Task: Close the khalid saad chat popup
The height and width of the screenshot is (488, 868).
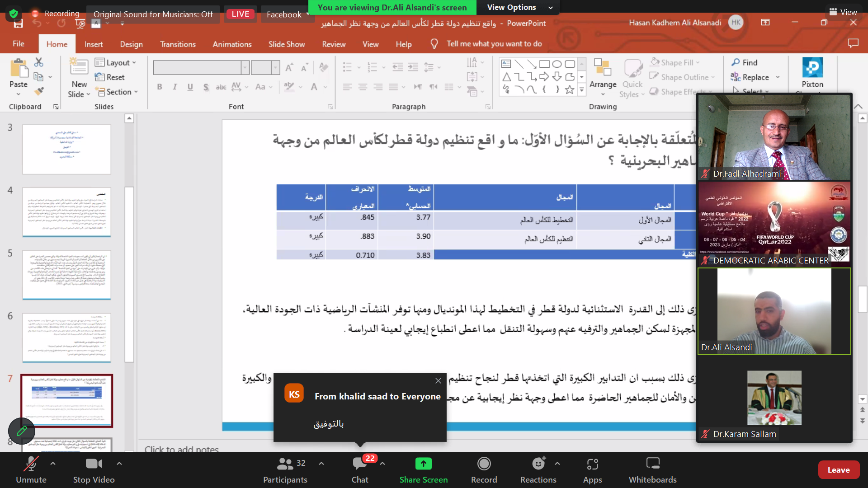Action: coord(438,381)
